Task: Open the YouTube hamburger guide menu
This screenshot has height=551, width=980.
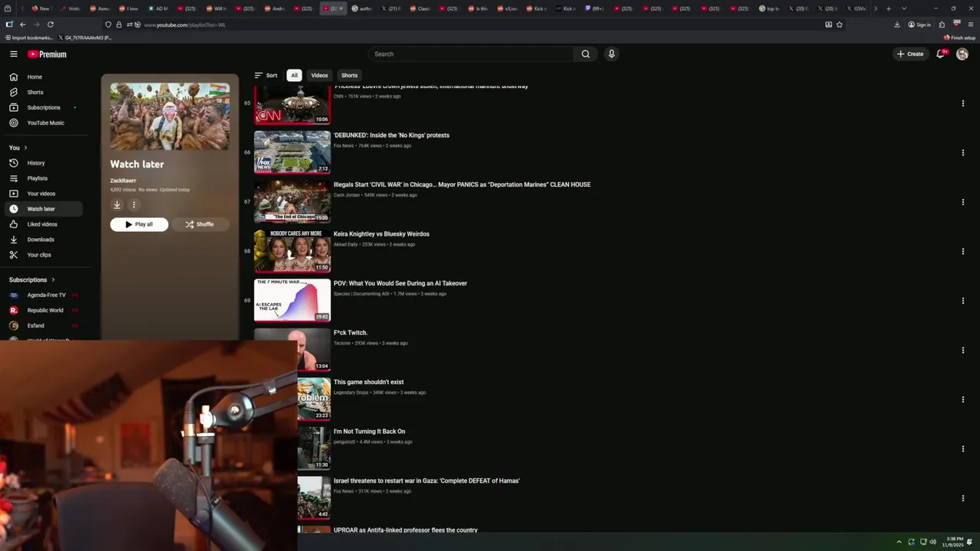Action: pyautogui.click(x=14, y=54)
